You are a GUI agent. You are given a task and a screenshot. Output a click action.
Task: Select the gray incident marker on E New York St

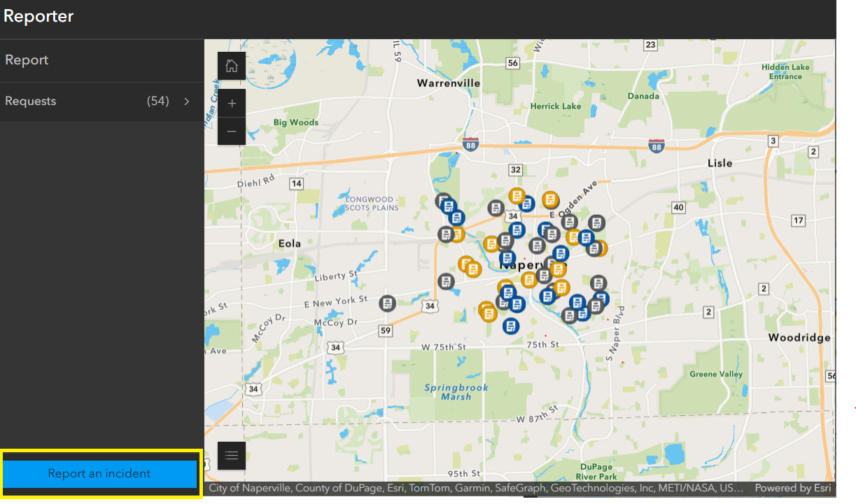[x=386, y=302]
